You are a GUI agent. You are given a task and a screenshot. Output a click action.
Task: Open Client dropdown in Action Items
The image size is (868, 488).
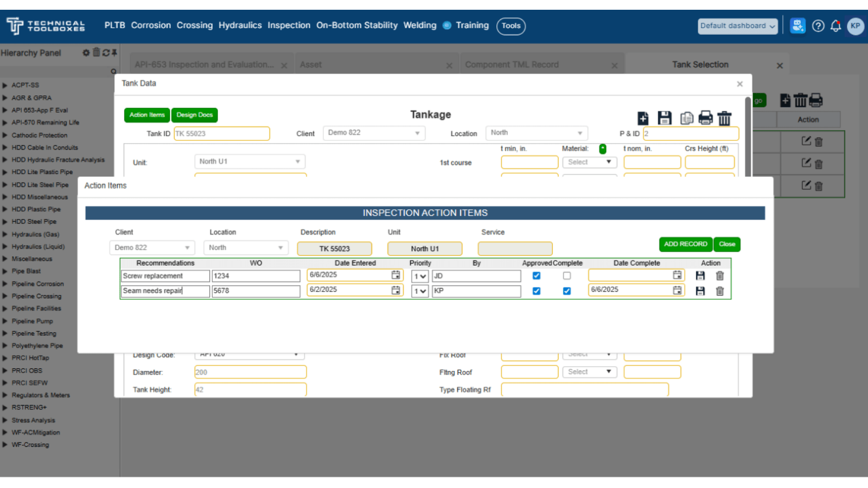[152, 248]
